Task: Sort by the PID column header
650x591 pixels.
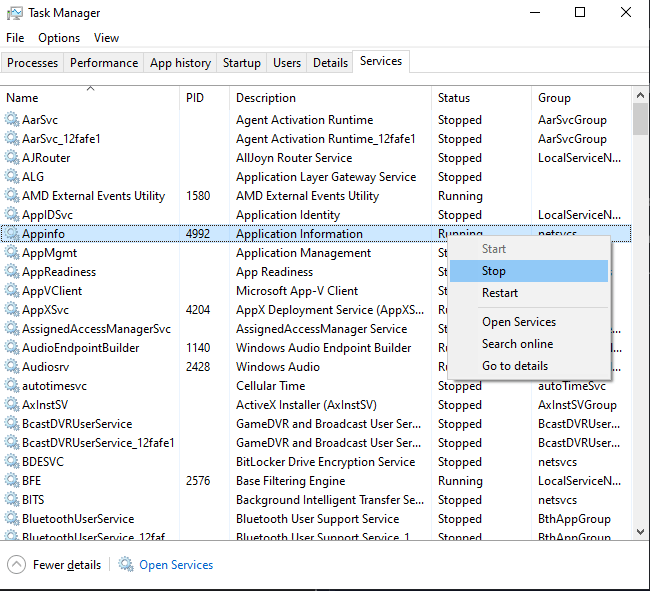Action: tap(204, 98)
